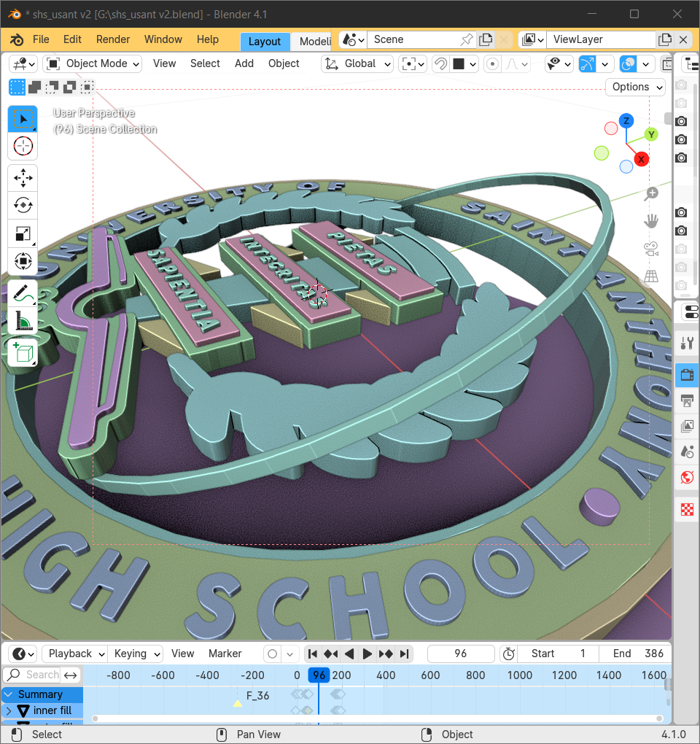Select the Scale tool
Image resolution: width=700 pixels, height=744 pixels.
23,233
